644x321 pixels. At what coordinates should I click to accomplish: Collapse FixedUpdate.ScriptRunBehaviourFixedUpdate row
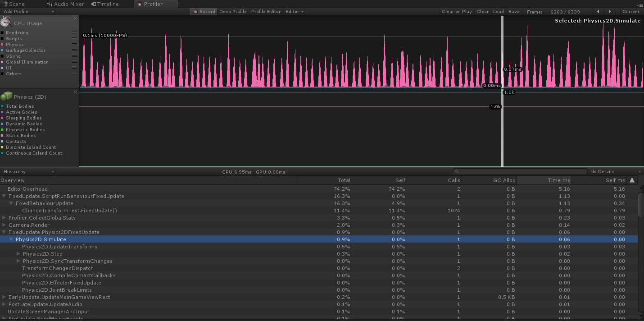[4, 196]
